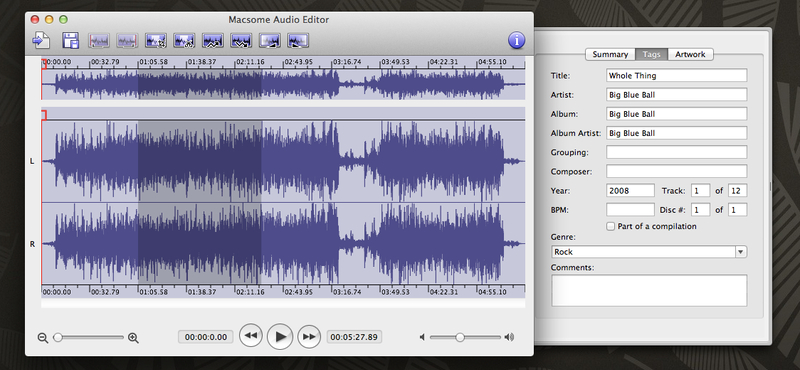This screenshot has height=370, width=800.
Task: Open the Genre dropdown showing Rock
Action: pyautogui.click(x=649, y=252)
